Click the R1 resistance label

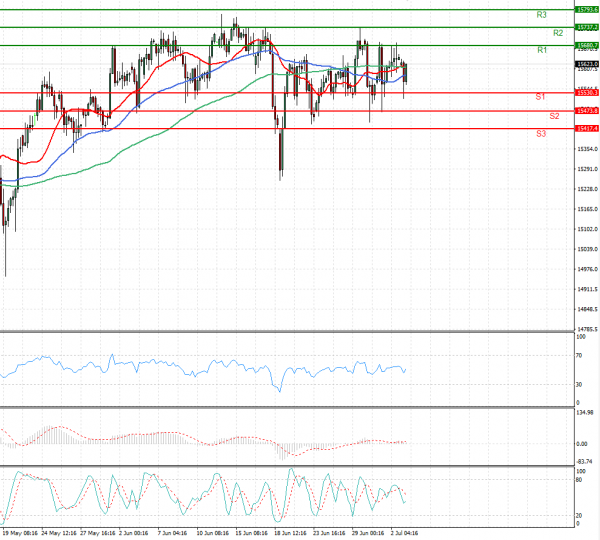pyautogui.click(x=542, y=50)
